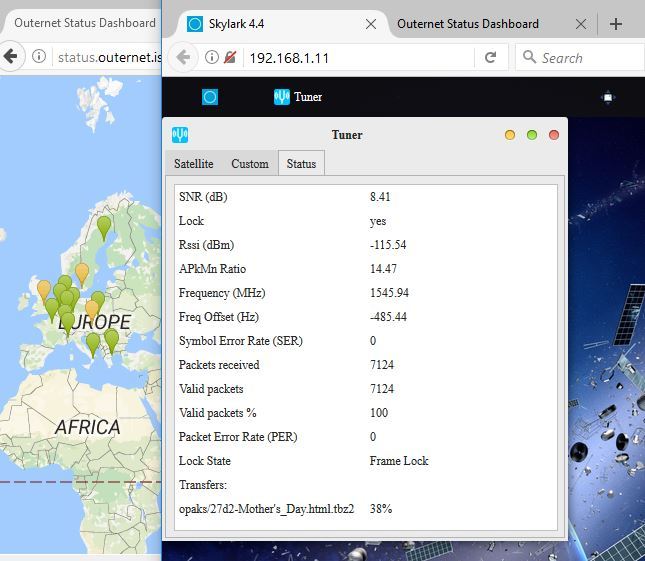The image size is (645, 561).
Task: Close the Skylark 4.4 browser tab
Action: (x=371, y=24)
